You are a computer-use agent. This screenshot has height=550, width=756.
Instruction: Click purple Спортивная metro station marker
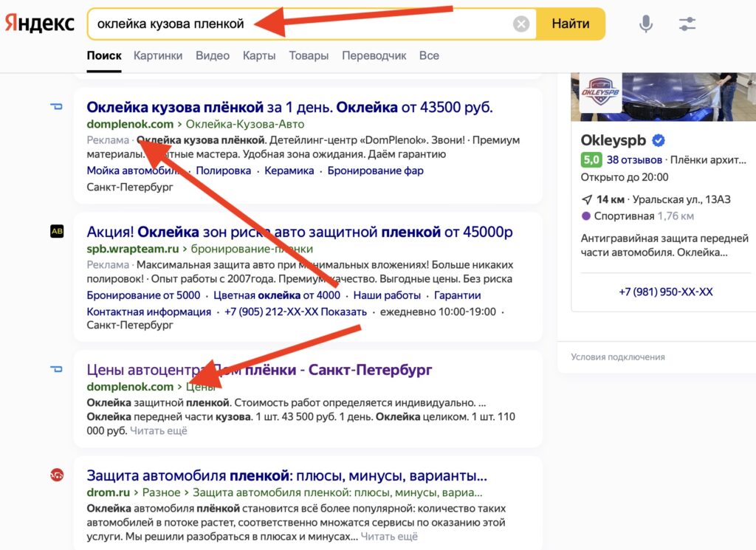point(586,216)
